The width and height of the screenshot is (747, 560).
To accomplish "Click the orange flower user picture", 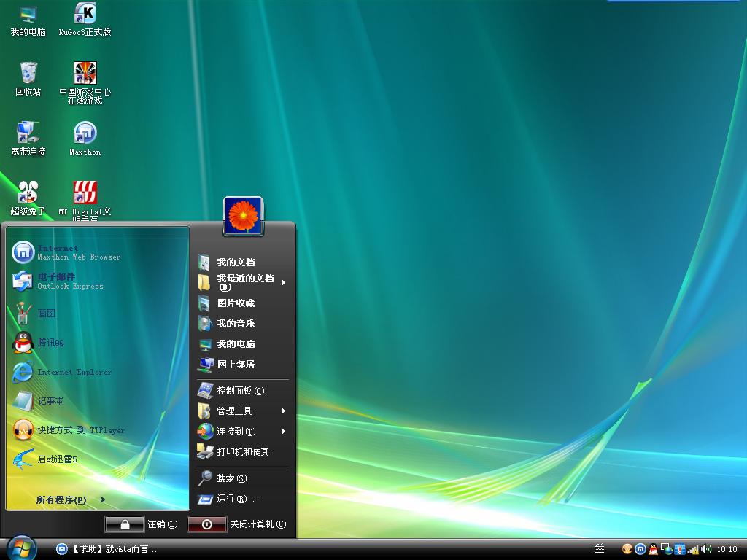I will pyautogui.click(x=244, y=216).
